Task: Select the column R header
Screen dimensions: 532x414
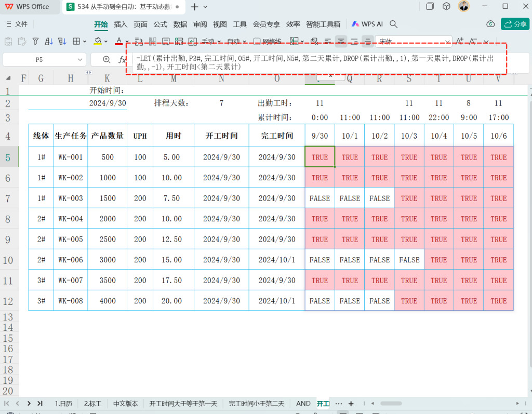Action: (379, 79)
